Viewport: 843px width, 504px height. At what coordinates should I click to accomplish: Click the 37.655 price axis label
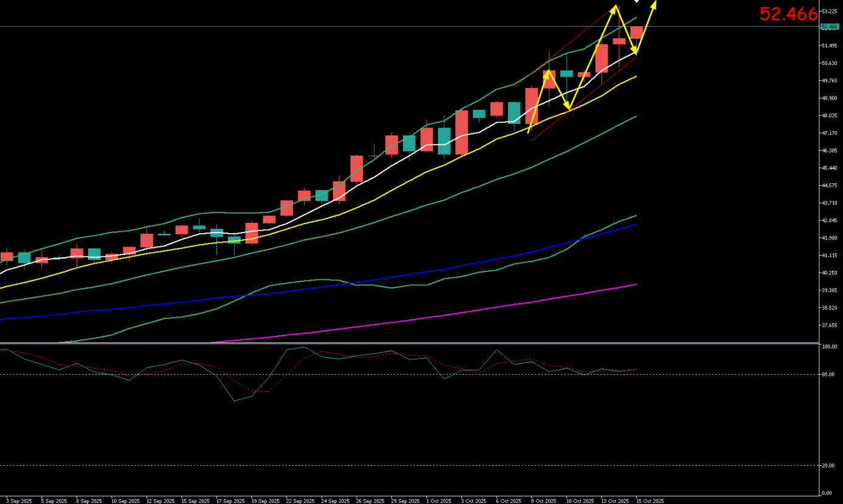point(829,325)
